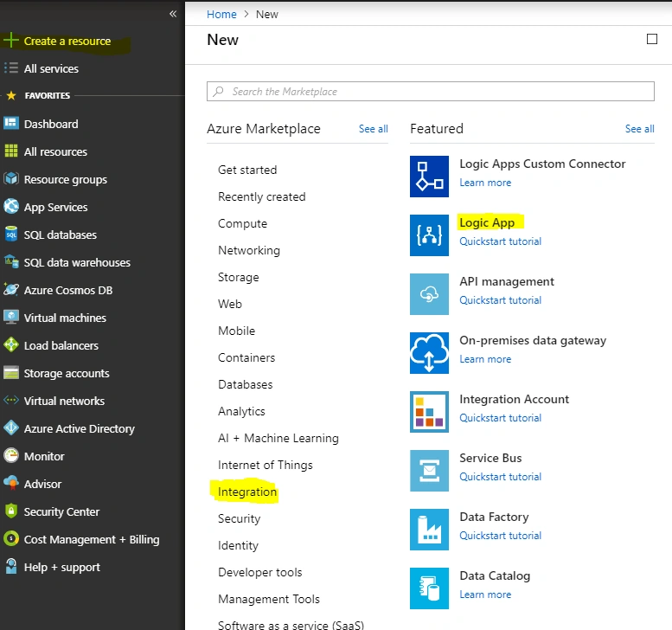Open Quickstart tutorial under Service Bus

pyautogui.click(x=500, y=477)
